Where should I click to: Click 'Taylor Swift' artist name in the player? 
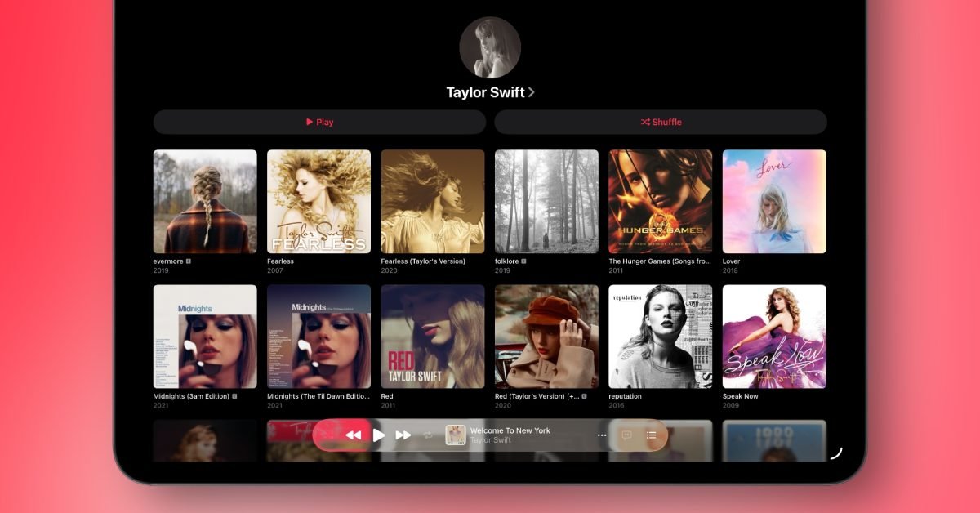[x=491, y=440]
